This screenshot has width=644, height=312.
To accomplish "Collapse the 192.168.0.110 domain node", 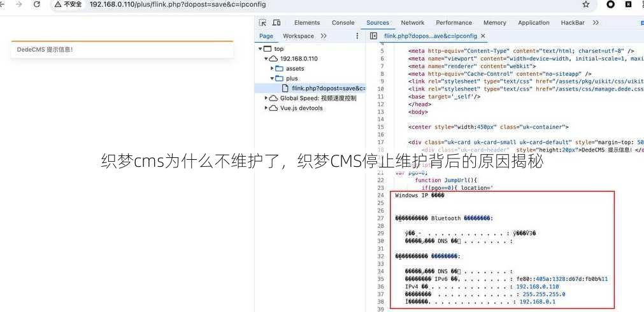I will click(x=266, y=59).
